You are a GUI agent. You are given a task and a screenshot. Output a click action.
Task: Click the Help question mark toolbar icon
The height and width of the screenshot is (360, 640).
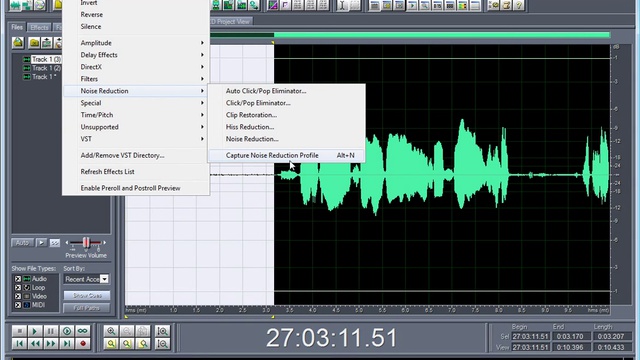(x=519, y=5)
